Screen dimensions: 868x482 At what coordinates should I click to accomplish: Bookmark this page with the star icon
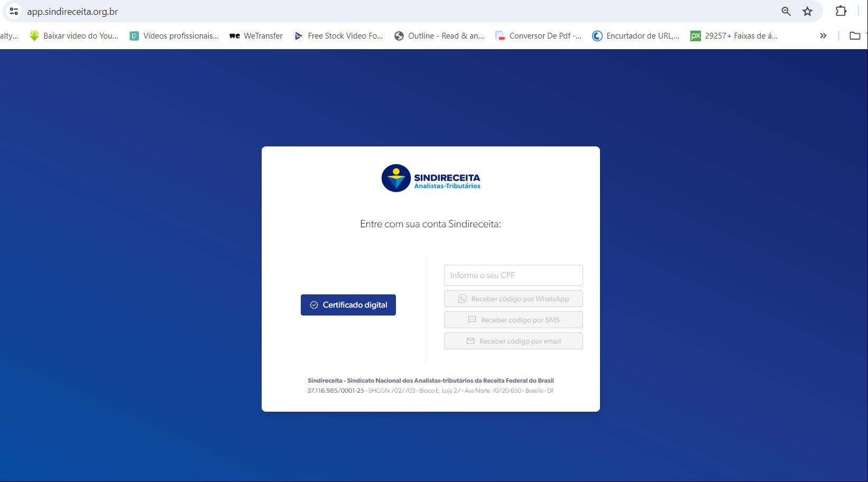pos(807,11)
